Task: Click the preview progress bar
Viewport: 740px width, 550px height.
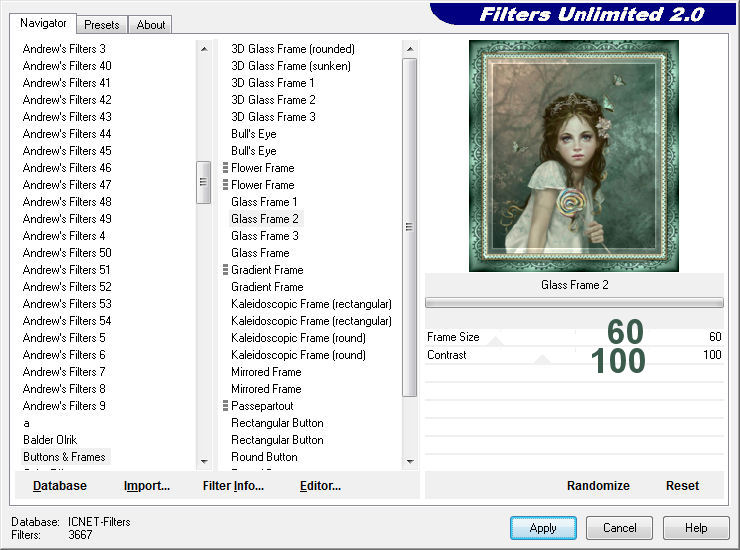Action: coord(574,303)
